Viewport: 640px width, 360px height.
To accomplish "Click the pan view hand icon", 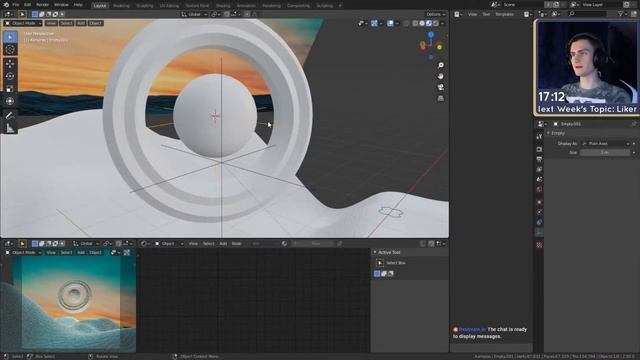I will 441,76.
